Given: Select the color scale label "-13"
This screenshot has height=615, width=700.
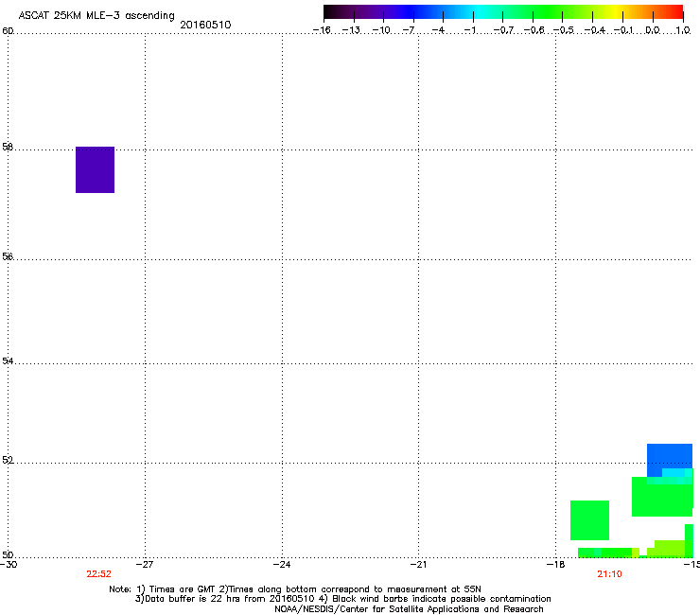Looking at the screenshot, I should (x=351, y=30).
